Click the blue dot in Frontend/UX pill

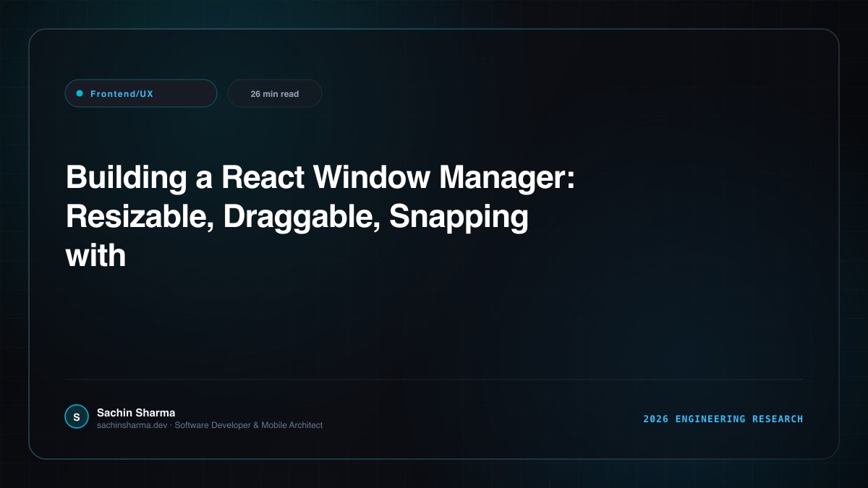click(80, 93)
